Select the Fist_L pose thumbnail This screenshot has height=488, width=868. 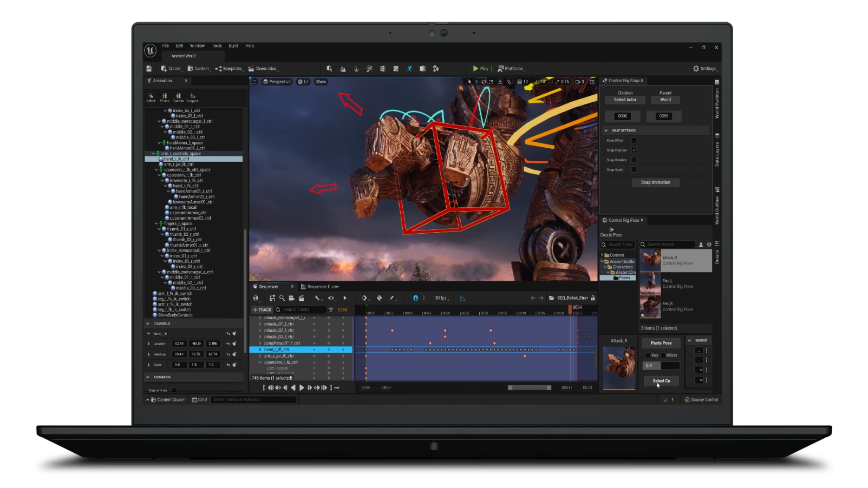click(650, 283)
